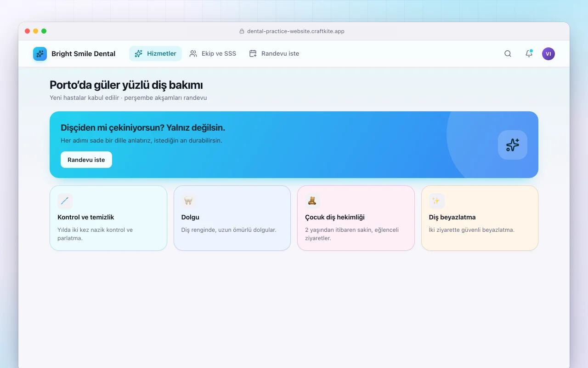Click the sparkle icon in the banner
This screenshot has width=588, height=368.
click(513, 145)
